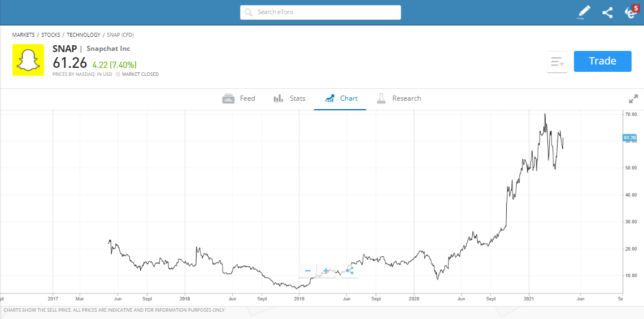This screenshot has height=319, width=644.
Task: Click the SNAP ticker title
Action: point(64,49)
